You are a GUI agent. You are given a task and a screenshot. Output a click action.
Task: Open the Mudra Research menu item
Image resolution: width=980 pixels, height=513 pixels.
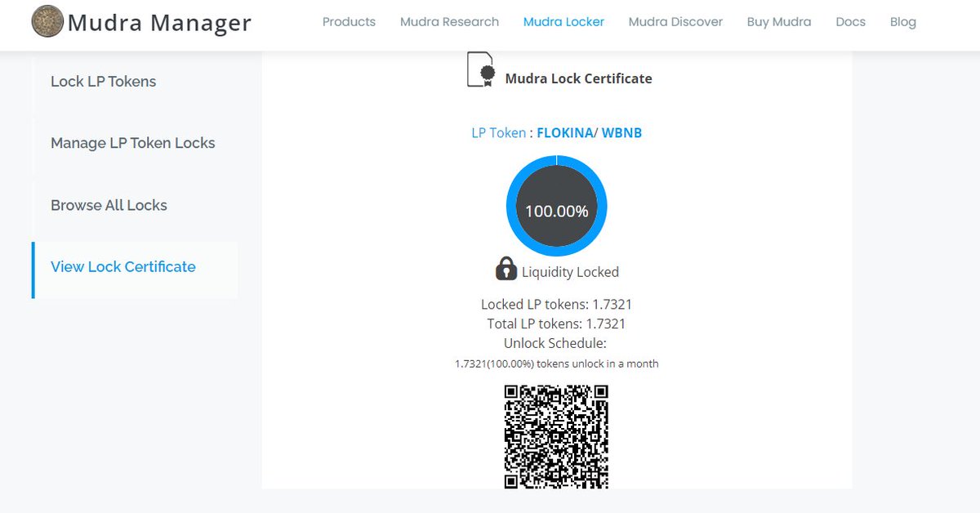tap(449, 22)
